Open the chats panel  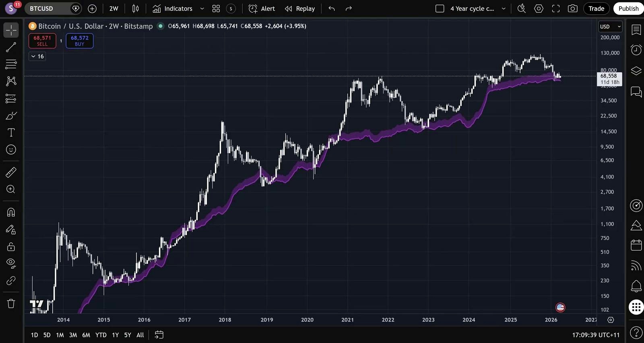coord(636,92)
